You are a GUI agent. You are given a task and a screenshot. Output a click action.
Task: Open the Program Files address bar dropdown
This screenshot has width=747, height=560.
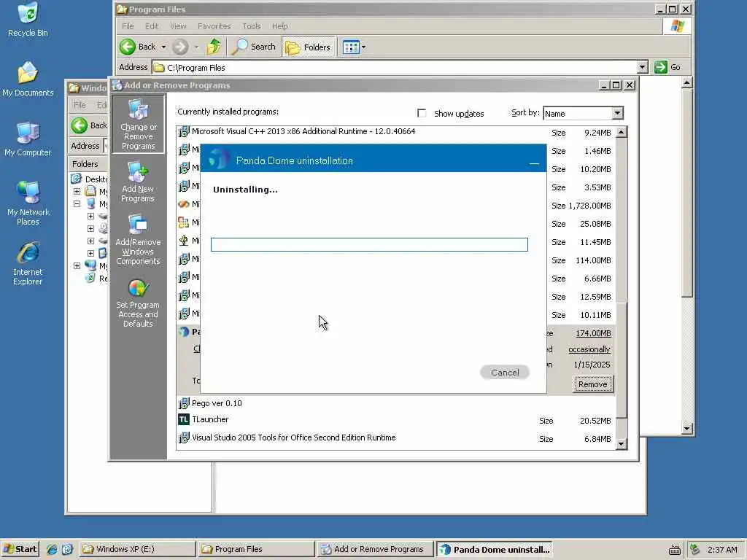642,67
